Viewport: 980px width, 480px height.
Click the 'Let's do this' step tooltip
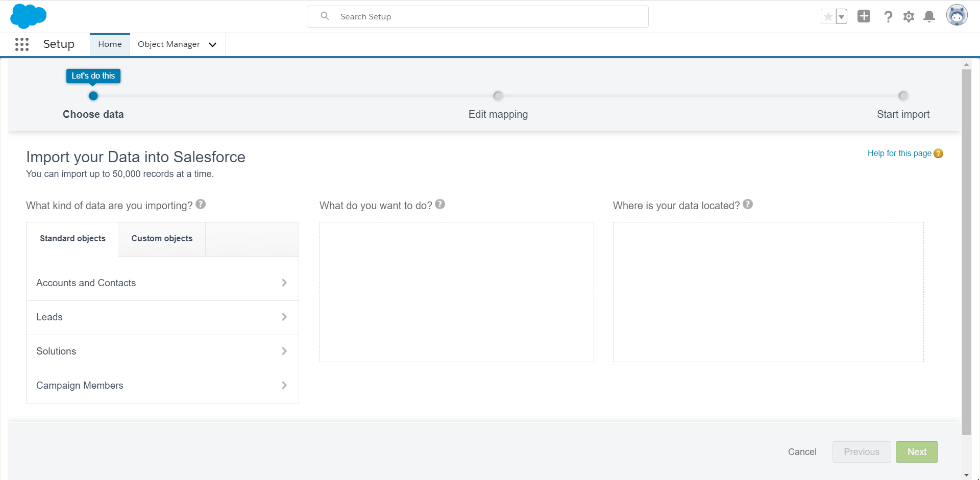(93, 76)
